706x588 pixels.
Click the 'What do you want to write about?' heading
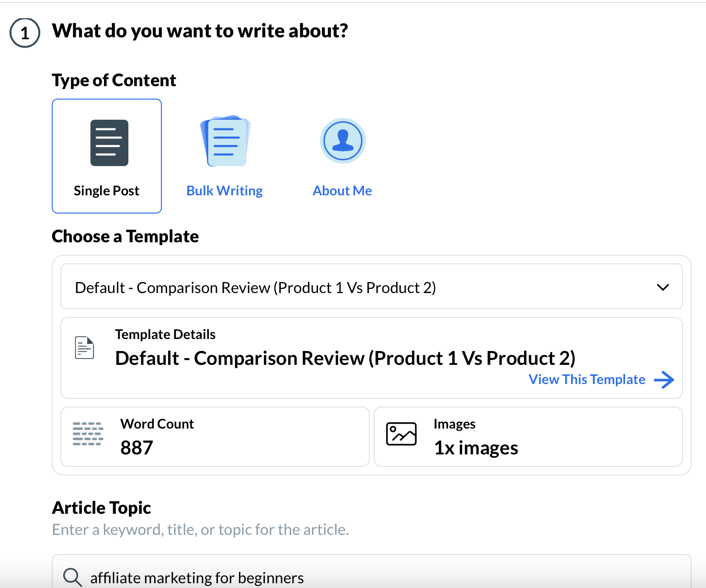tap(200, 31)
